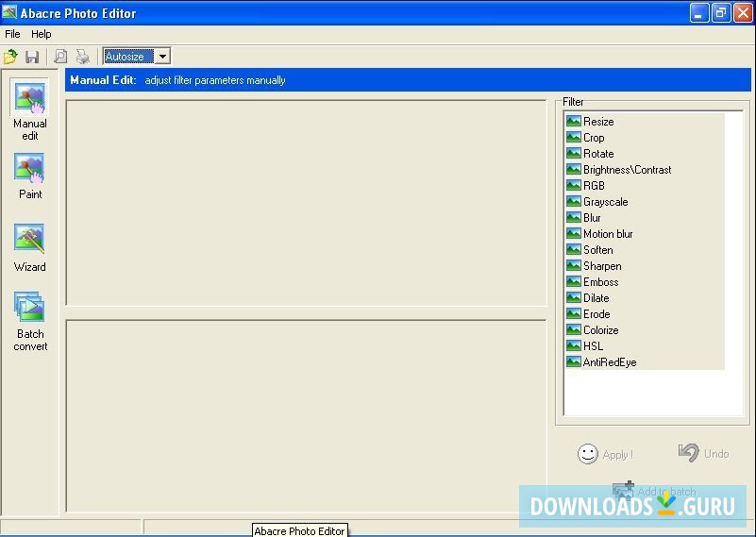
Task: Select the Erode text in filter list
Action: (596, 314)
